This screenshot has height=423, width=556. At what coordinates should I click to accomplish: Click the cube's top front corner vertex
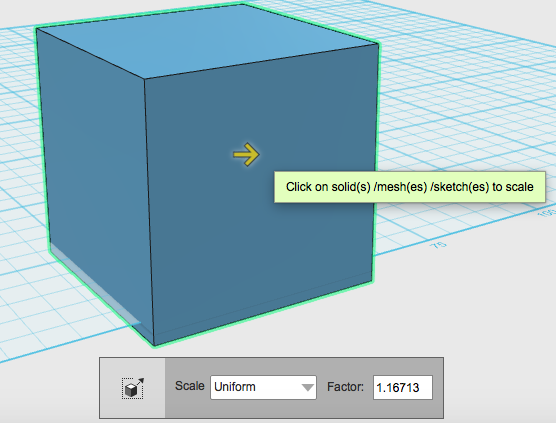(144, 79)
